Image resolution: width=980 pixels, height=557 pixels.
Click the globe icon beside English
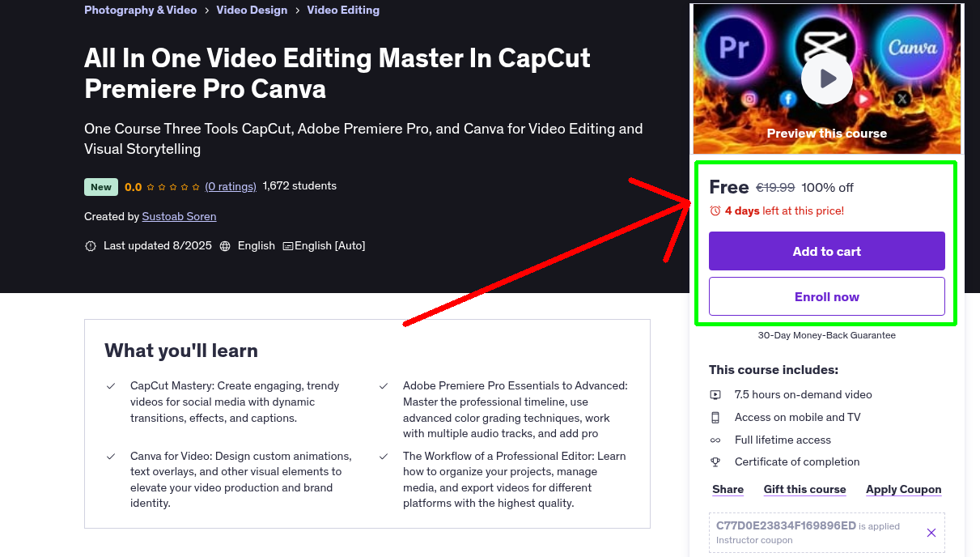225,246
